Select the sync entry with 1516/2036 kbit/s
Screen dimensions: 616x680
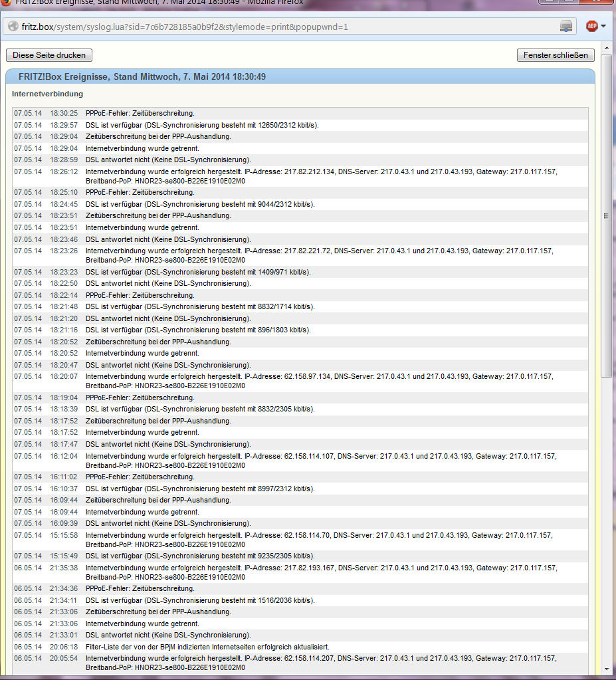(300, 601)
